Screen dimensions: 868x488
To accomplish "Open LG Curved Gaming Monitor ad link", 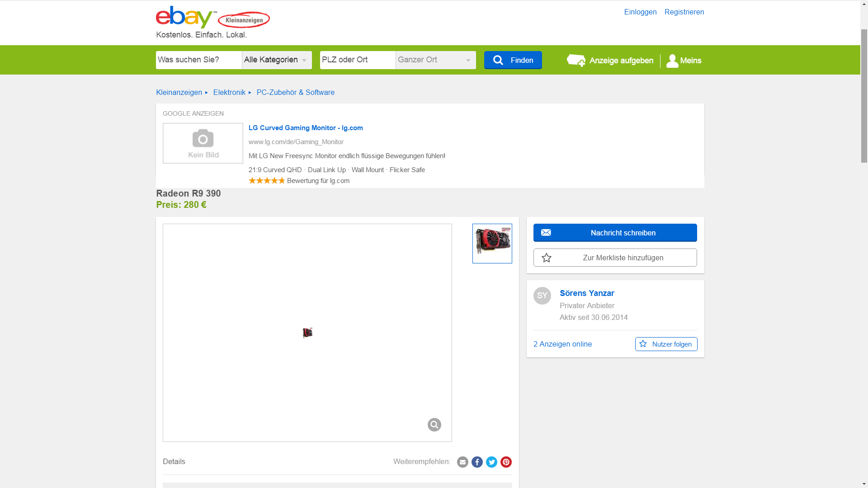I will click(x=306, y=128).
